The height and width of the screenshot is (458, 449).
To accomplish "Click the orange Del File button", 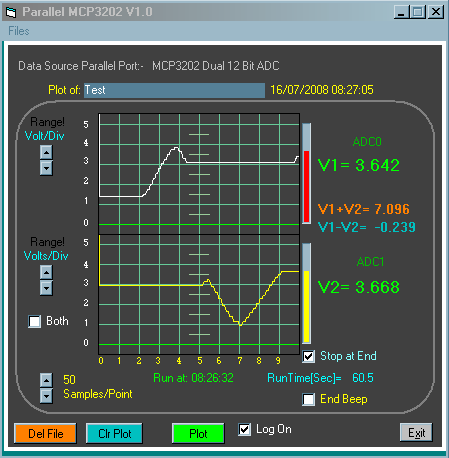I will (45, 433).
